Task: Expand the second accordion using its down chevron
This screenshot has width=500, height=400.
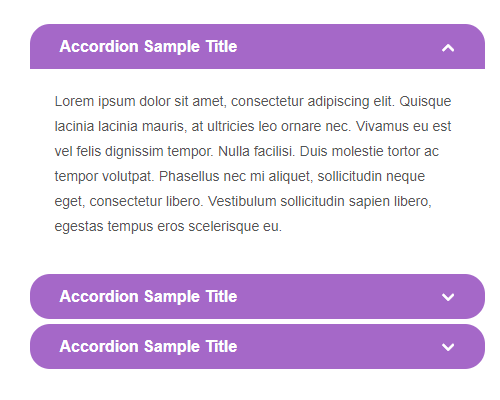Action: (x=448, y=297)
